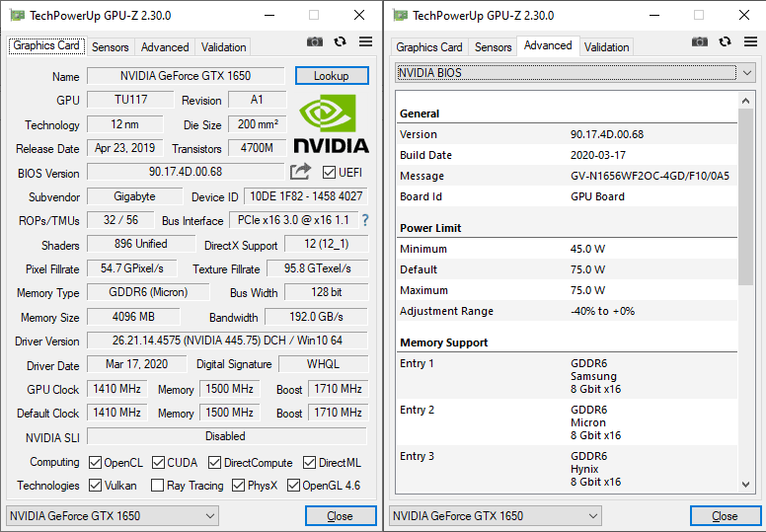This screenshot has height=532, width=766.
Task: Click the Driver Version field
Action: [227, 340]
